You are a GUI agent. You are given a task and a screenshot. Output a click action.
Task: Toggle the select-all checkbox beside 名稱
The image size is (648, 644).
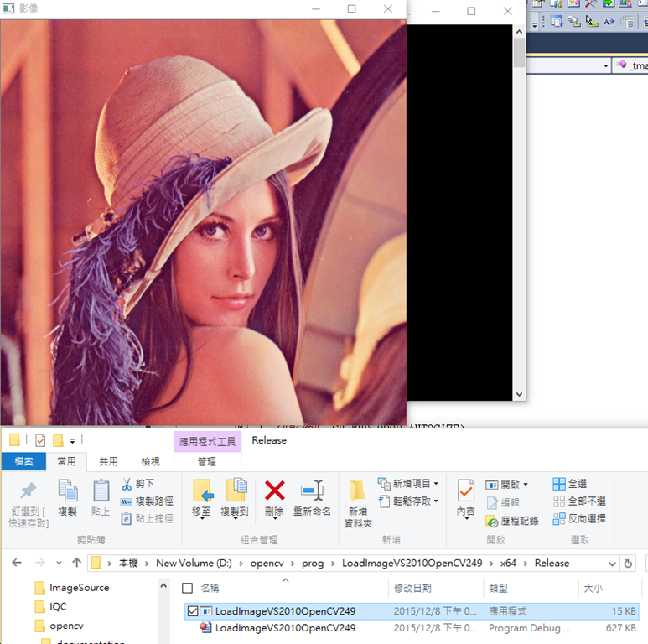click(187, 588)
